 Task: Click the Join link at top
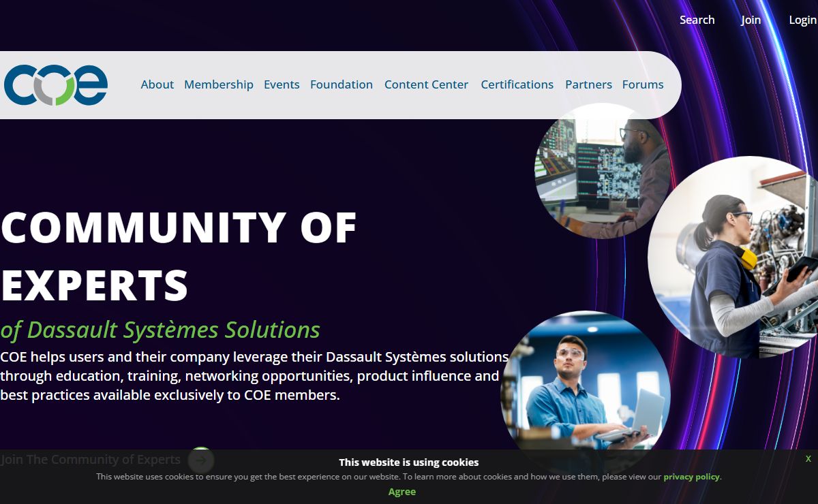coord(751,20)
